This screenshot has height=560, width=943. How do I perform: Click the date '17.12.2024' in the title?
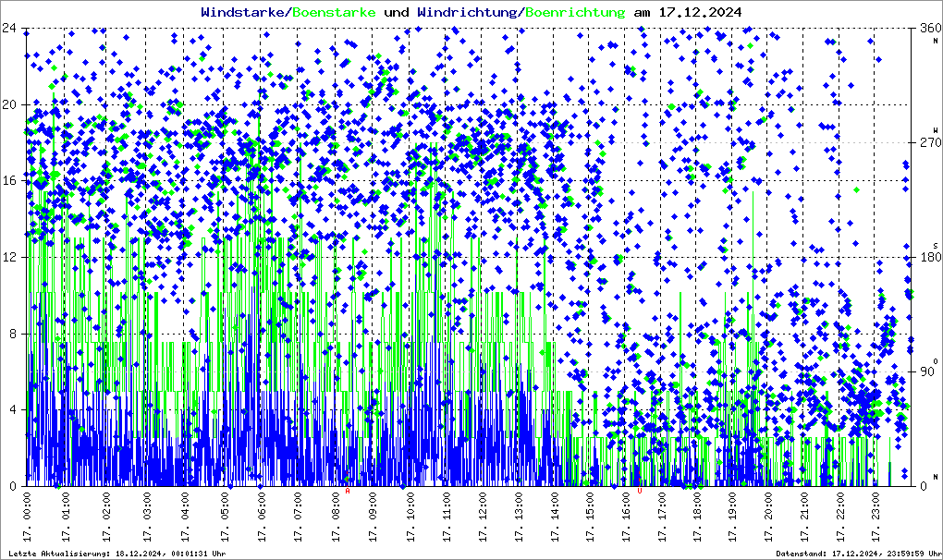point(695,12)
